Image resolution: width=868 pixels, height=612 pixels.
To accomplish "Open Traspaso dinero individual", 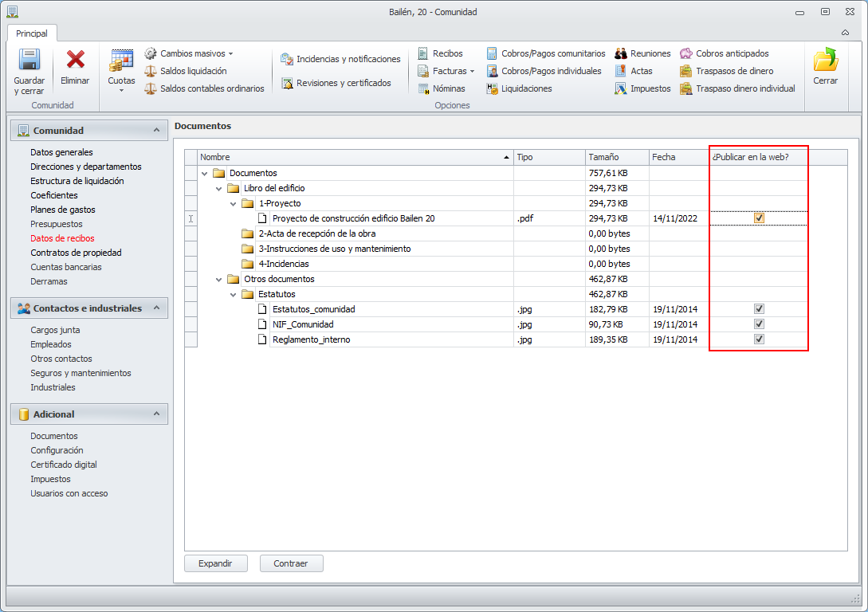I will (737, 88).
